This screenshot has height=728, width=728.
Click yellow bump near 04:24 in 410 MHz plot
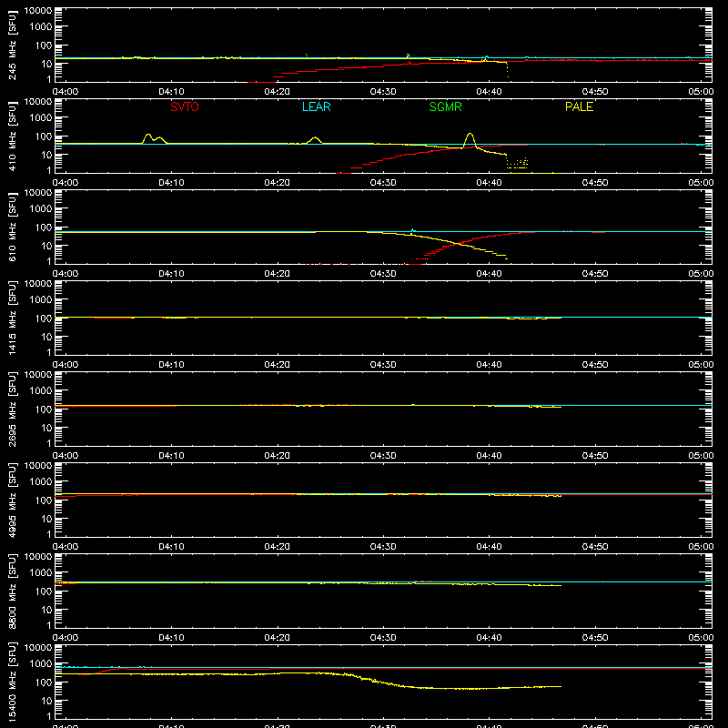315,138
